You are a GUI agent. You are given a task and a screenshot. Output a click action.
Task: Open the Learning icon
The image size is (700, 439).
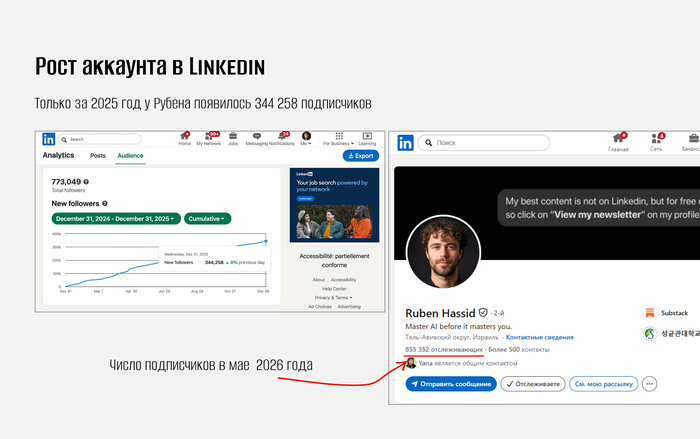tap(367, 138)
